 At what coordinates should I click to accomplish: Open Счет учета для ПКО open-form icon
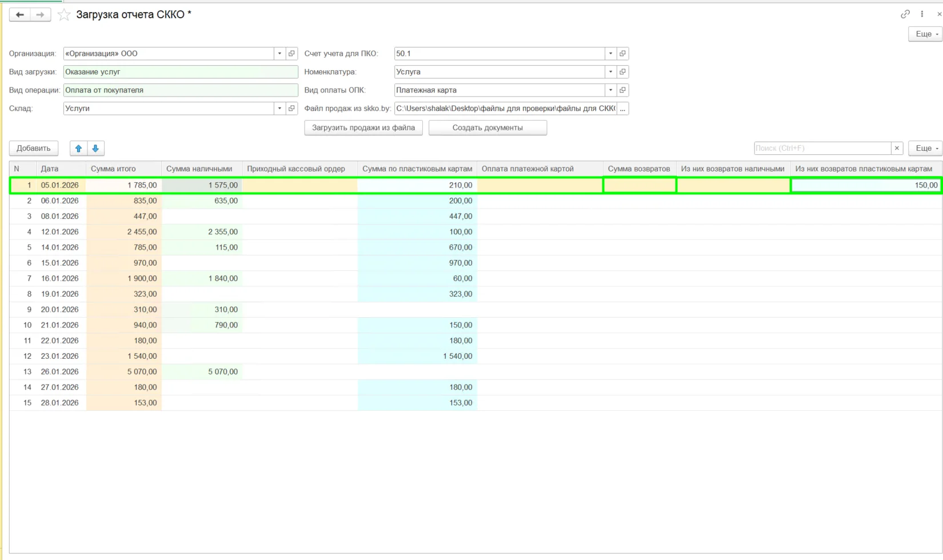pyautogui.click(x=622, y=54)
